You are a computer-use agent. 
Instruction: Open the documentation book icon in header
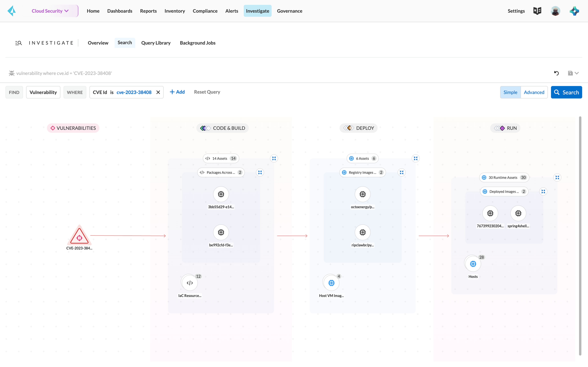point(537,11)
